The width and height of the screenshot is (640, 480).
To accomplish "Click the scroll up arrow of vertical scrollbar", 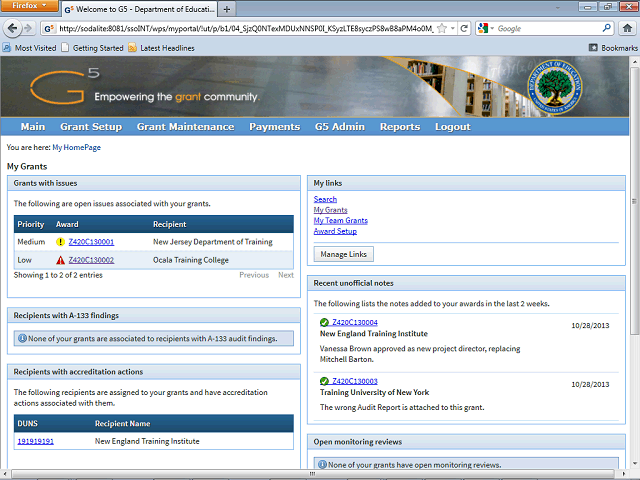I will click(634, 61).
